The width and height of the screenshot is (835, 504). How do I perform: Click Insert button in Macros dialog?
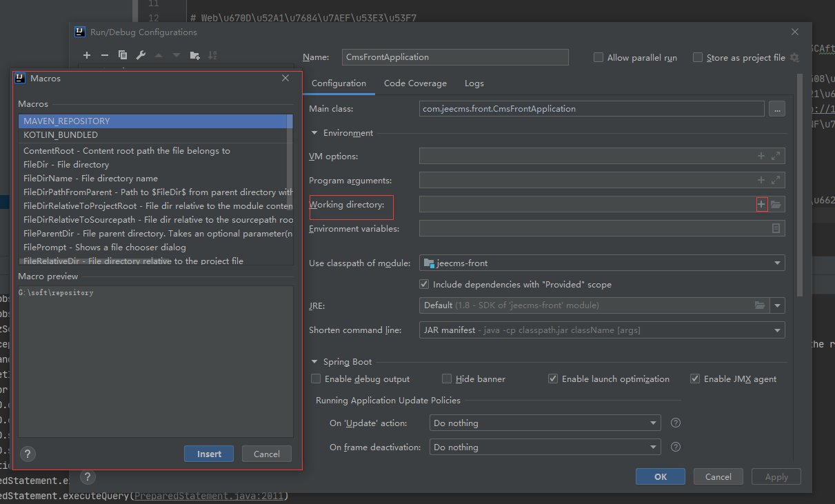pos(209,454)
